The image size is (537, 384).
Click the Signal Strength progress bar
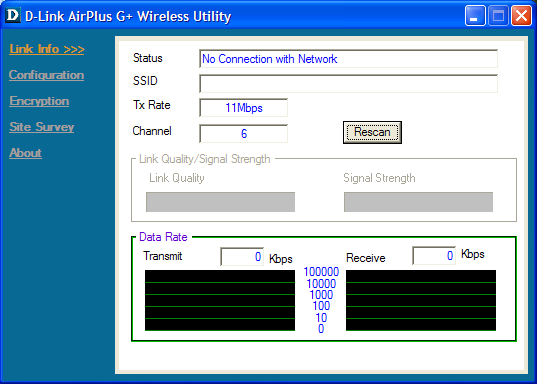418,202
